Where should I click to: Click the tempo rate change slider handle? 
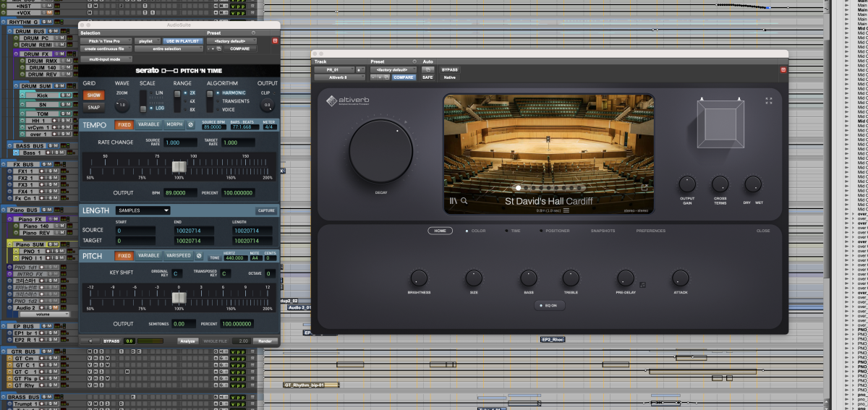pyautogui.click(x=179, y=167)
